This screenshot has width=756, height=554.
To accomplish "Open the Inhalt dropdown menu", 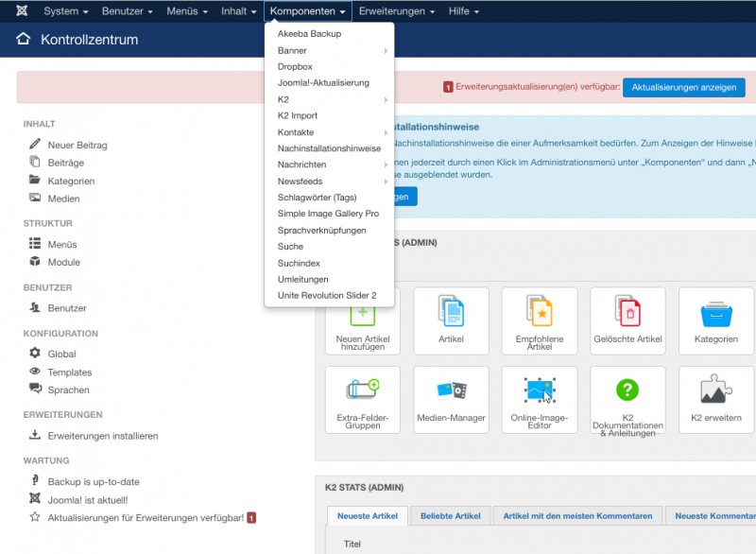I will pyautogui.click(x=239, y=11).
